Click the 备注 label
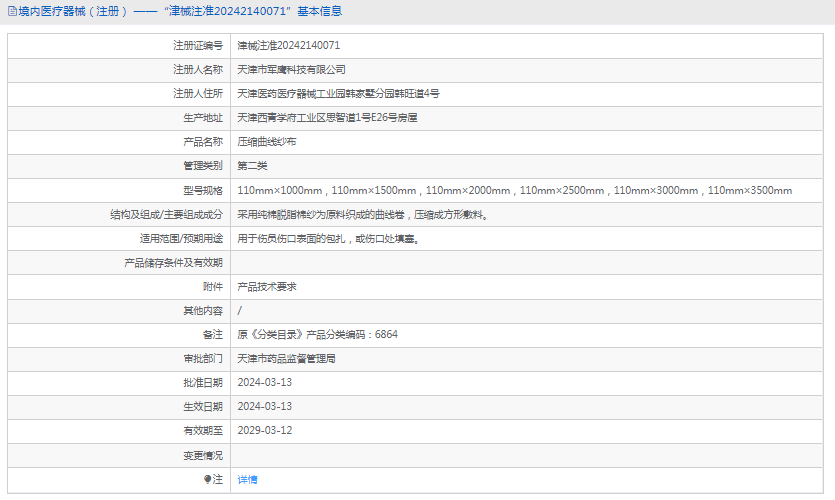 pyautogui.click(x=213, y=334)
